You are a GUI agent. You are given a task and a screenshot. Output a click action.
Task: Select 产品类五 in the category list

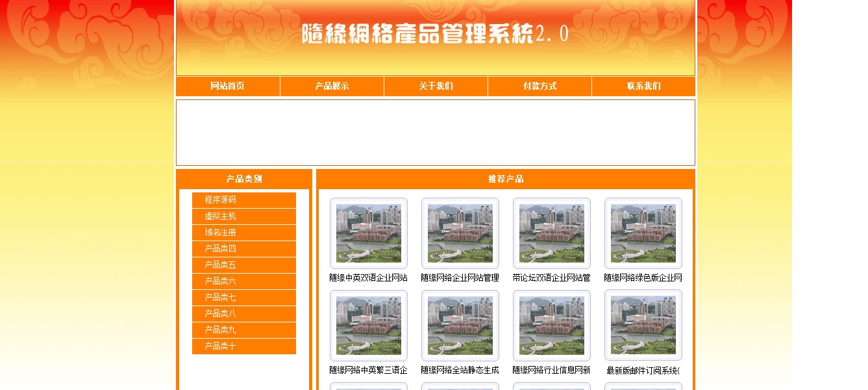click(x=244, y=265)
